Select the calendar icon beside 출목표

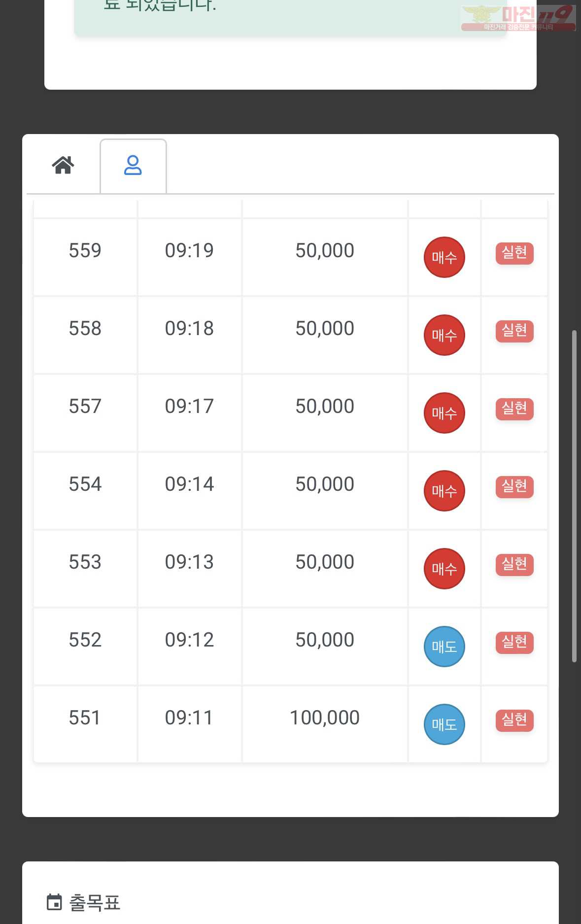54,902
